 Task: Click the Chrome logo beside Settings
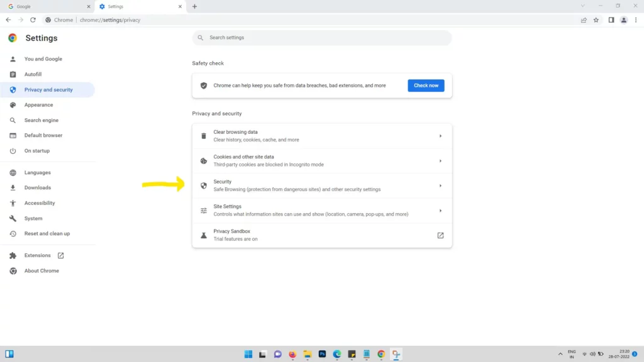[13, 38]
